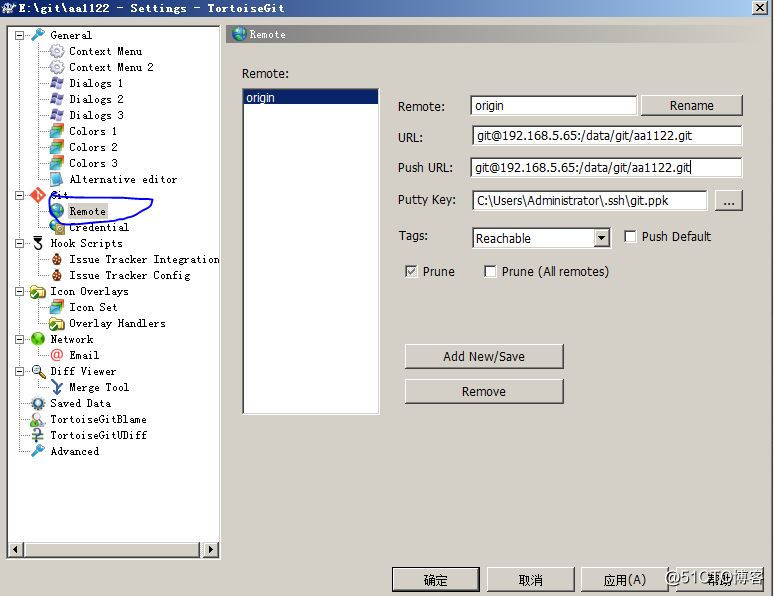Select Context Menu 2 settings page
This screenshot has height=596, width=774.
[x=111, y=67]
